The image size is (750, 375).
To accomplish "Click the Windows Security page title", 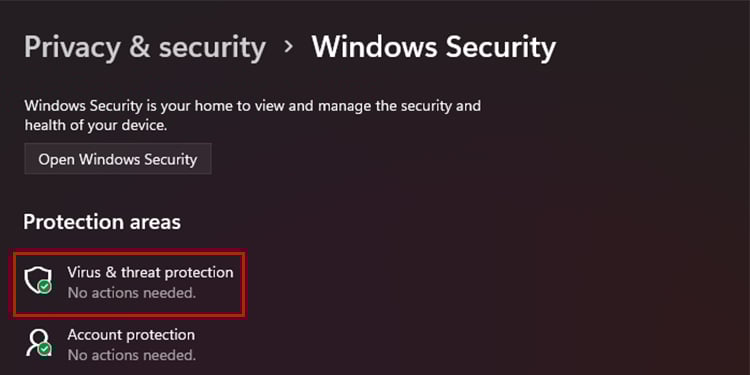I will click(x=434, y=47).
